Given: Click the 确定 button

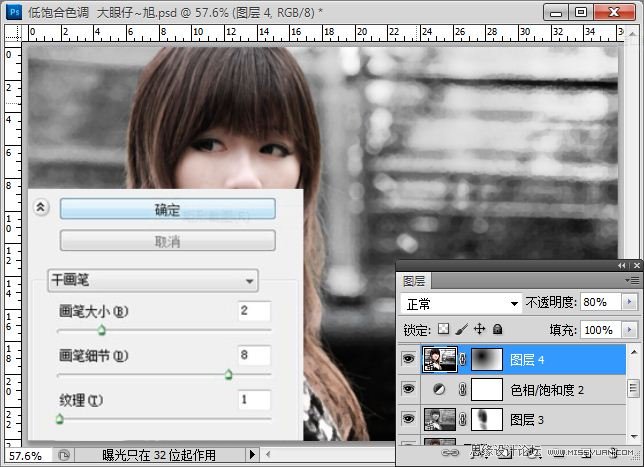Looking at the screenshot, I should [x=168, y=209].
